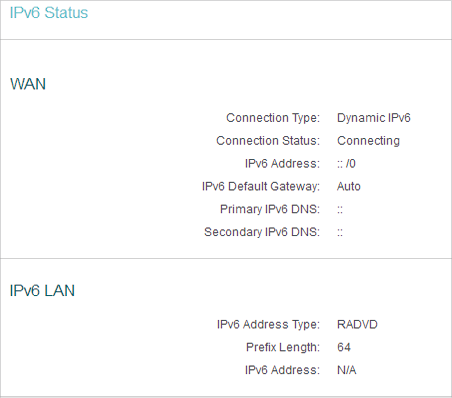Click the Connecting status value
452x398 pixels.
(x=368, y=141)
